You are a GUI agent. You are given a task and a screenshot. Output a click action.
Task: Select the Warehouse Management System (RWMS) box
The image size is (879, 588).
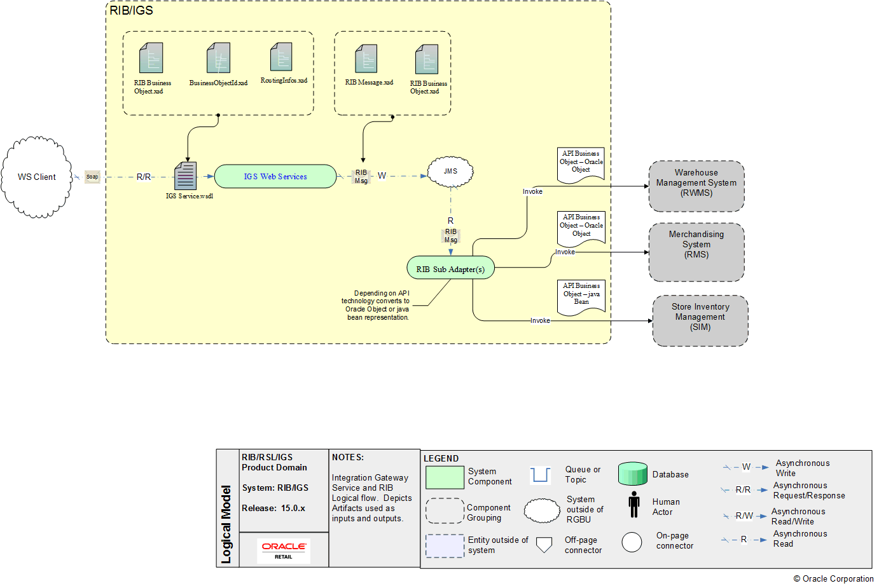pos(696,186)
